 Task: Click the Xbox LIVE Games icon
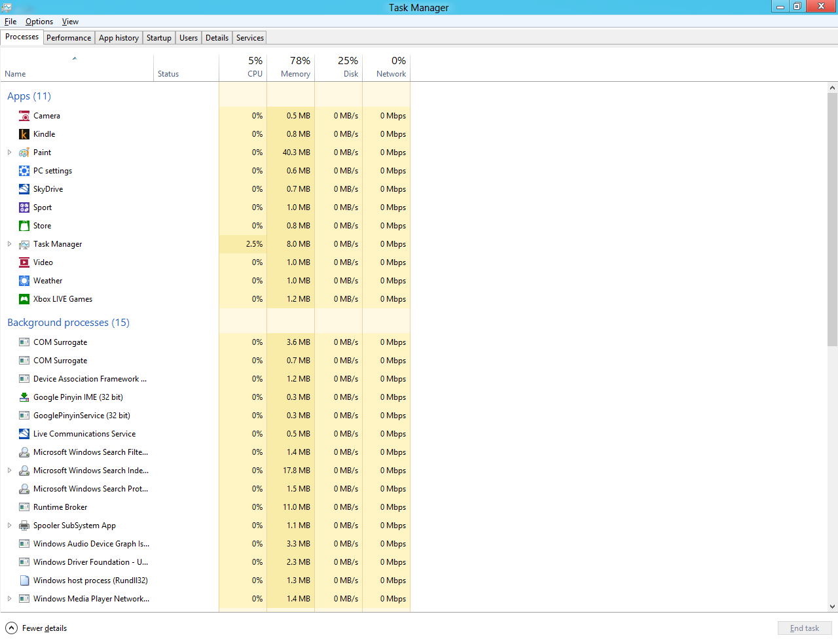tap(24, 299)
